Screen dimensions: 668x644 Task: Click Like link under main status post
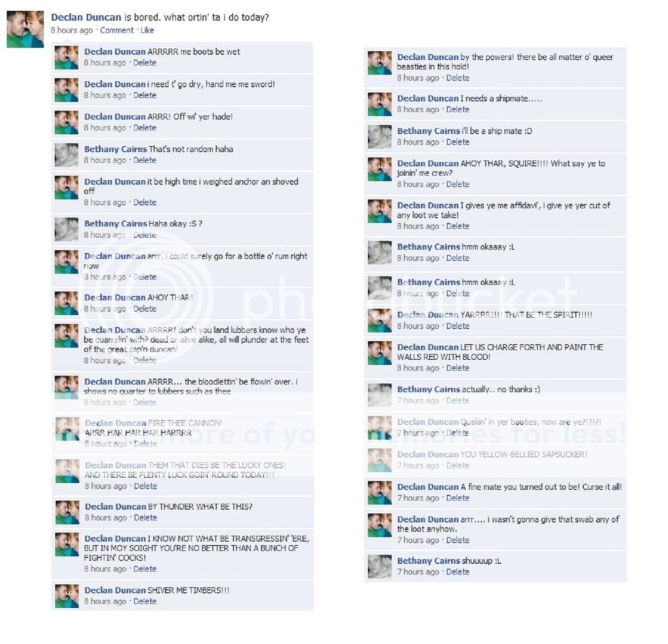[147, 30]
